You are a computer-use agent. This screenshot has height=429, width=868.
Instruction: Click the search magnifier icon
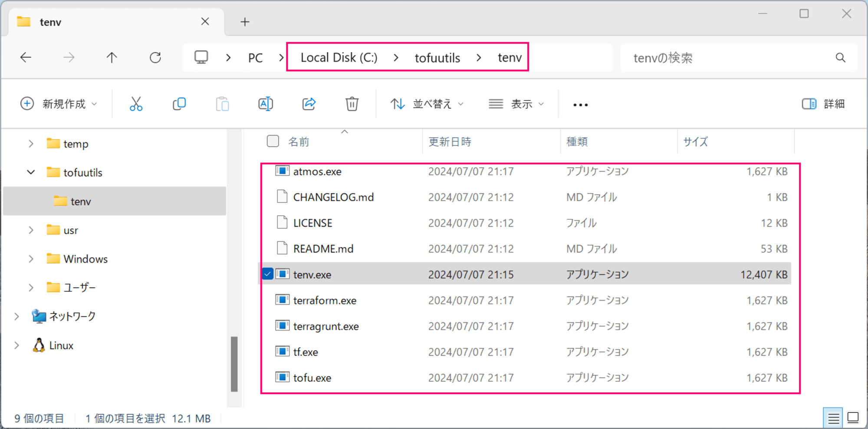[x=841, y=58]
